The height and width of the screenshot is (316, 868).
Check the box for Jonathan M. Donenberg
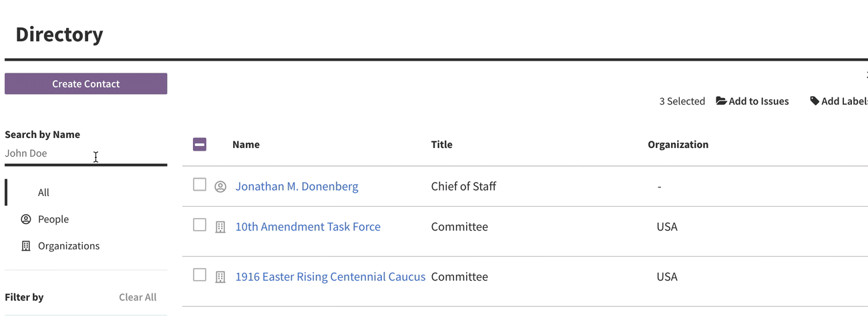pos(200,184)
